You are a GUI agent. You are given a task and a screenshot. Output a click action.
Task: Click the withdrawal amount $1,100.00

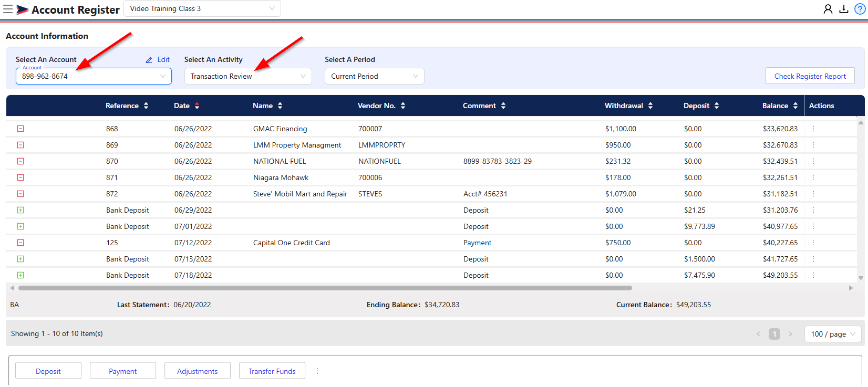[x=621, y=129]
